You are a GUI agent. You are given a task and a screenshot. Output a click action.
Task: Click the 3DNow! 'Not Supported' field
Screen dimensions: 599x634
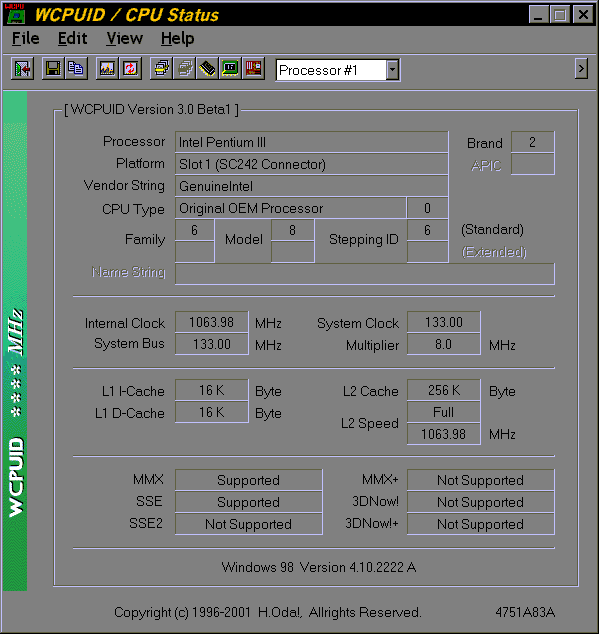(481, 502)
